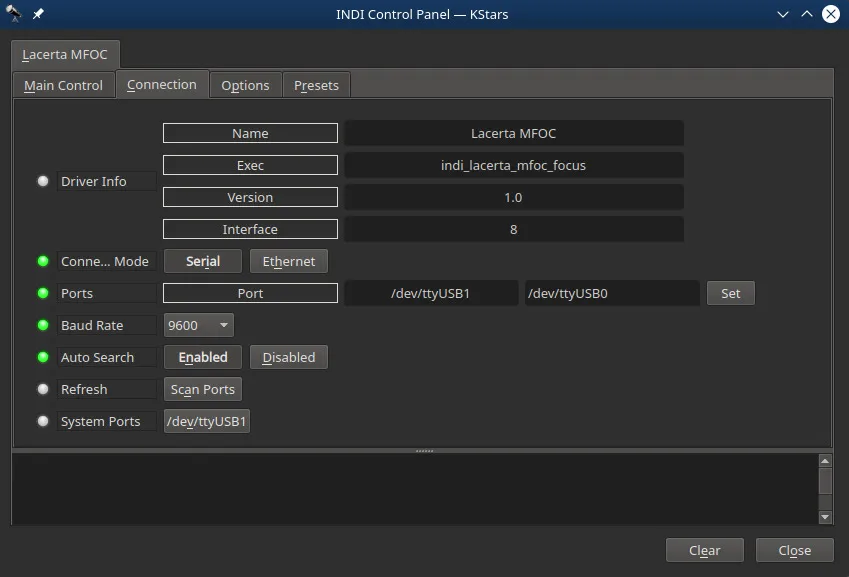Screen dimensions: 849x577
Task: Open the Baud Rate 9600 dropdown
Action: pyautogui.click(x=199, y=325)
